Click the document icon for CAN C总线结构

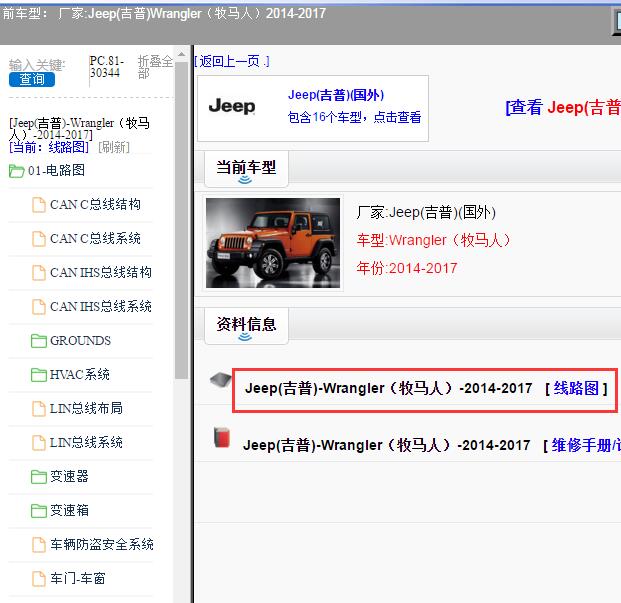point(38,205)
